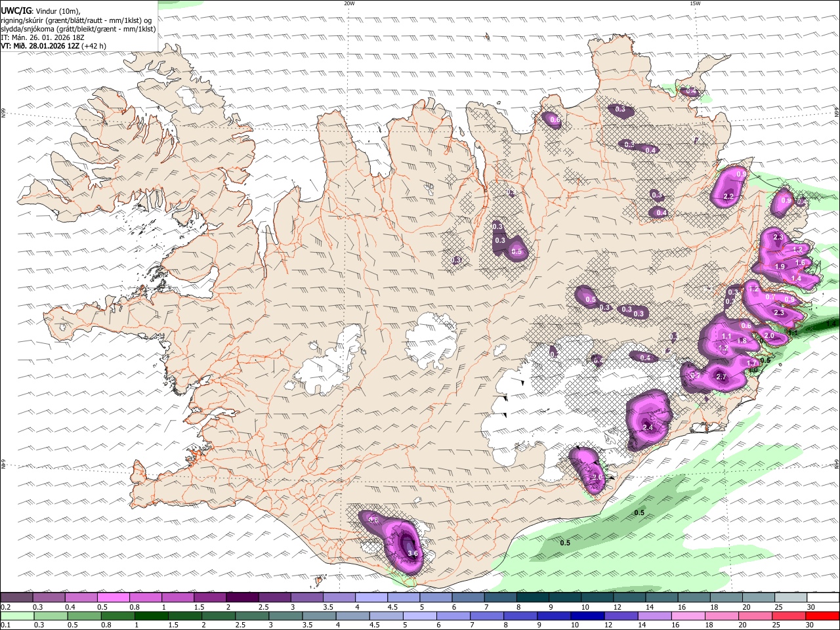The height and width of the screenshot is (630, 840).
Task: Select the "slydda/snjókoma" legend description line
Action: tap(78, 29)
